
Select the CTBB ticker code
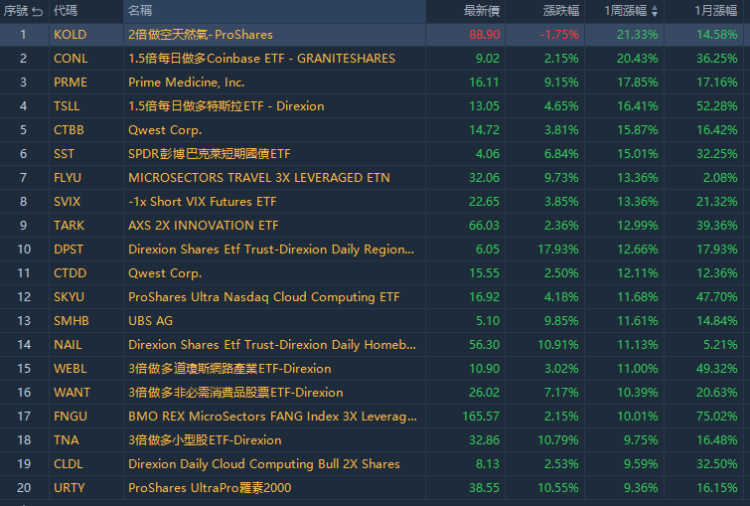pyautogui.click(x=69, y=130)
